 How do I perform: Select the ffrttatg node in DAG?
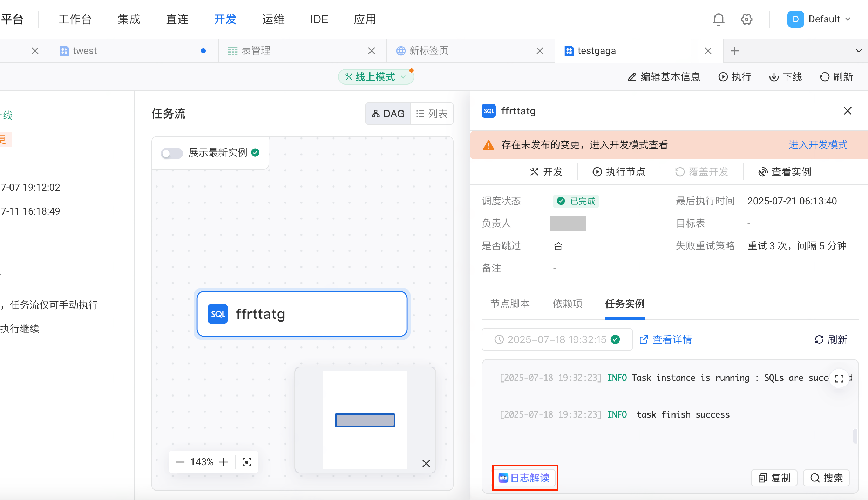coord(302,314)
